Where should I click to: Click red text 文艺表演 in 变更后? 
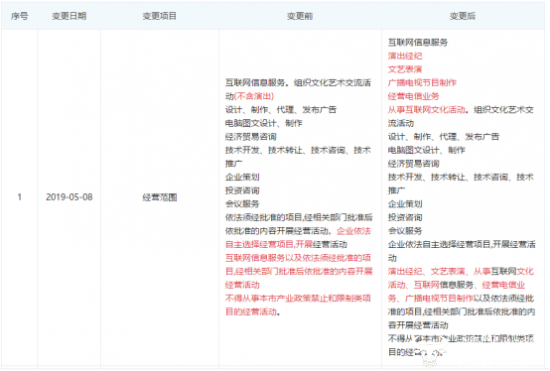tap(405, 69)
